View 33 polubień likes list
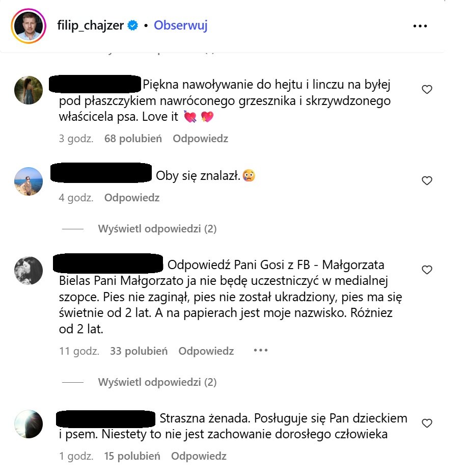Screen dimensions: 467x476 pyautogui.click(x=139, y=351)
